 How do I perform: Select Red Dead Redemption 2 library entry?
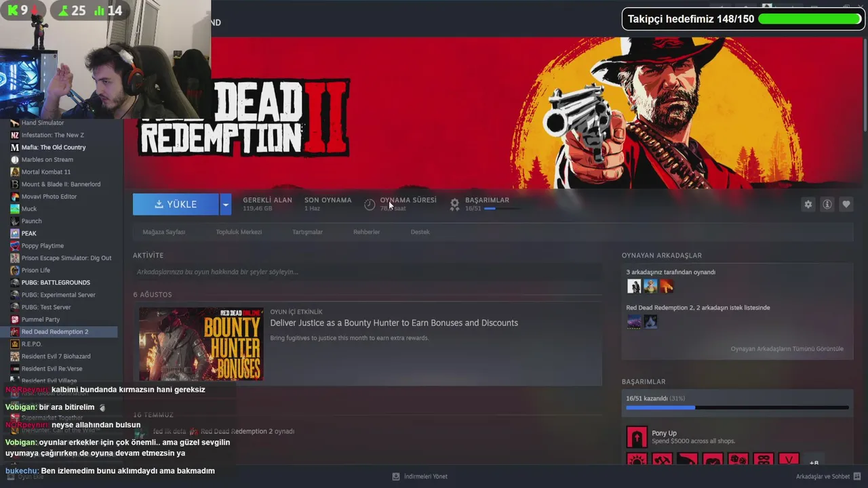pos(59,331)
